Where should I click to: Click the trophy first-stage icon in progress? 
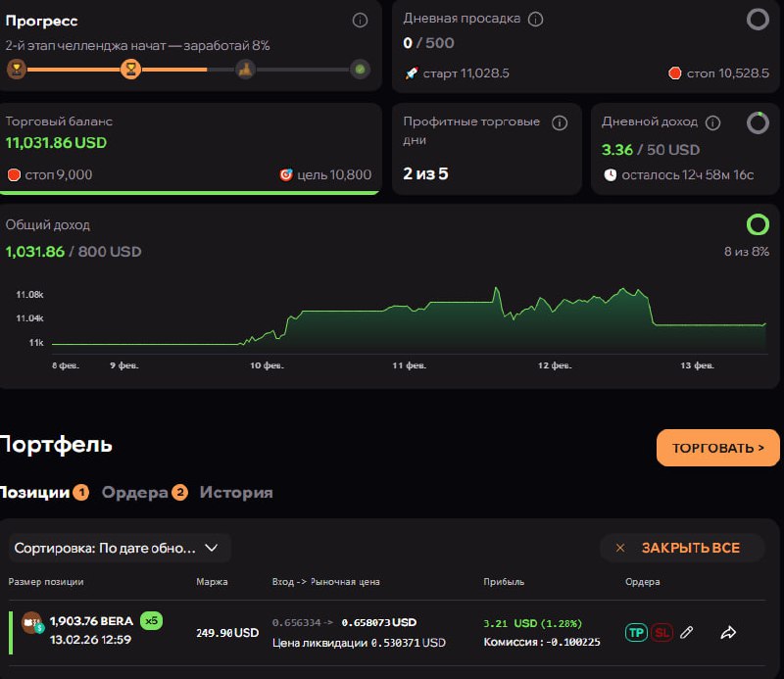[16, 69]
